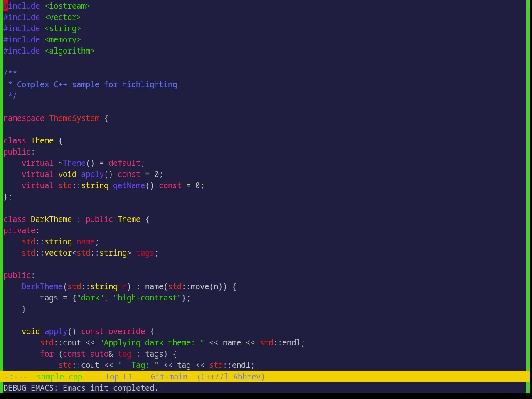Click on '<memory>' include header
This screenshot has width=532, height=399.
(x=63, y=39)
